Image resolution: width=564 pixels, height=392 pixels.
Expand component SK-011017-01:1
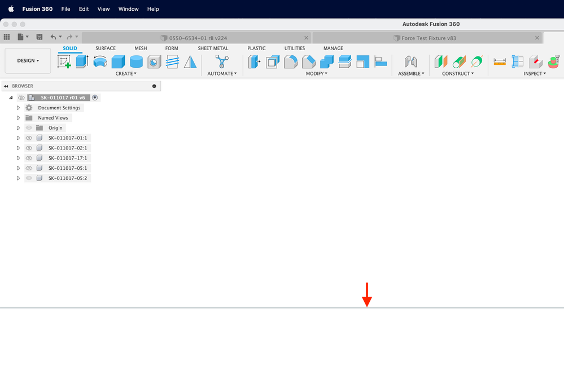point(18,138)
